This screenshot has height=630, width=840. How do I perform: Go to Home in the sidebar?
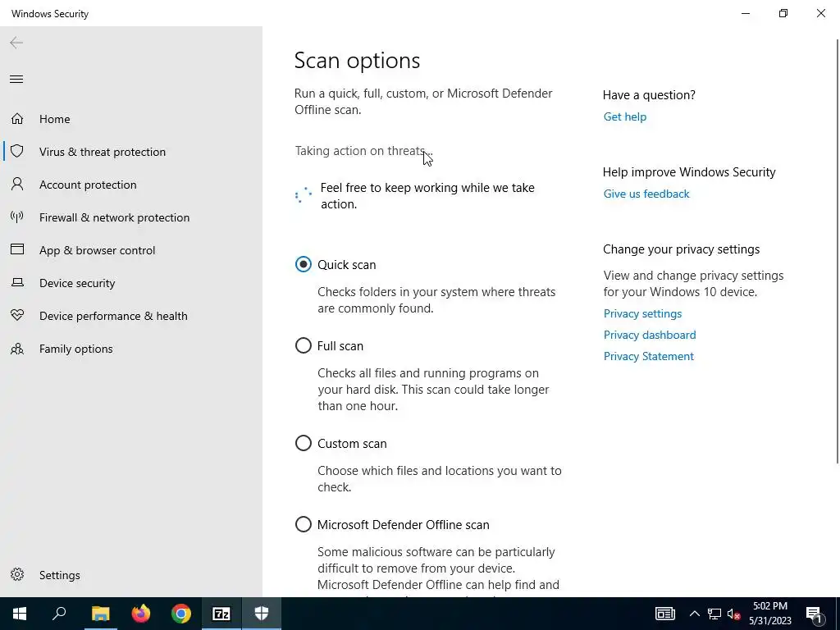click(55, 119)
